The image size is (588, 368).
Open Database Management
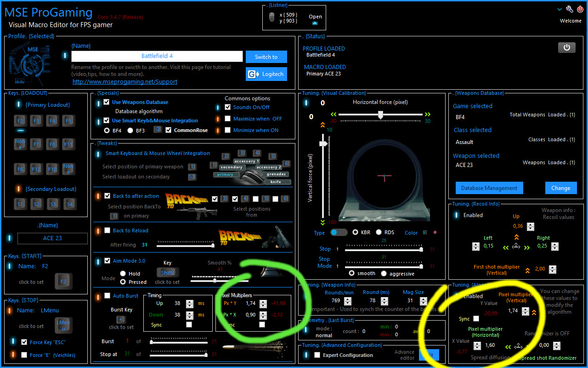(489, 188)
